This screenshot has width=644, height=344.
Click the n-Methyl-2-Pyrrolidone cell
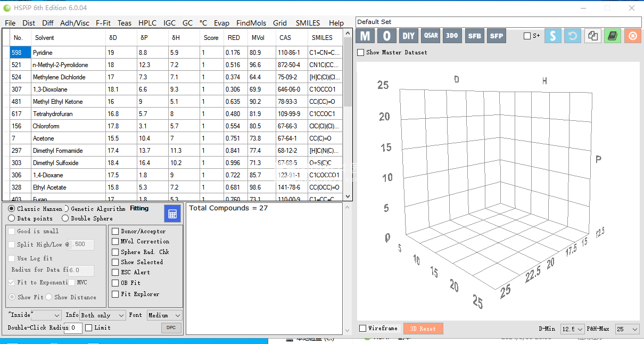[x=68, y=65]
